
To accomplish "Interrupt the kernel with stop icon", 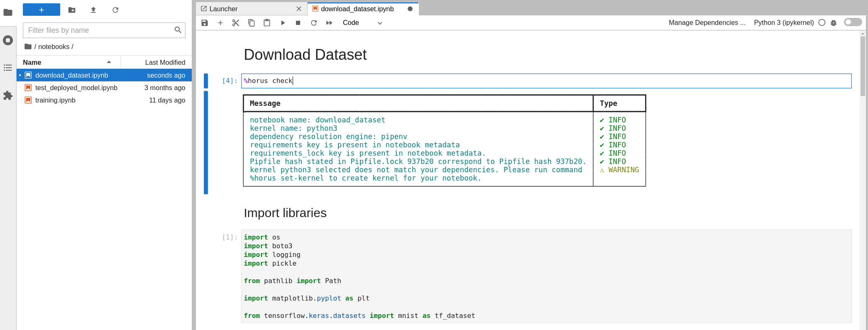I will coord(298,23).
